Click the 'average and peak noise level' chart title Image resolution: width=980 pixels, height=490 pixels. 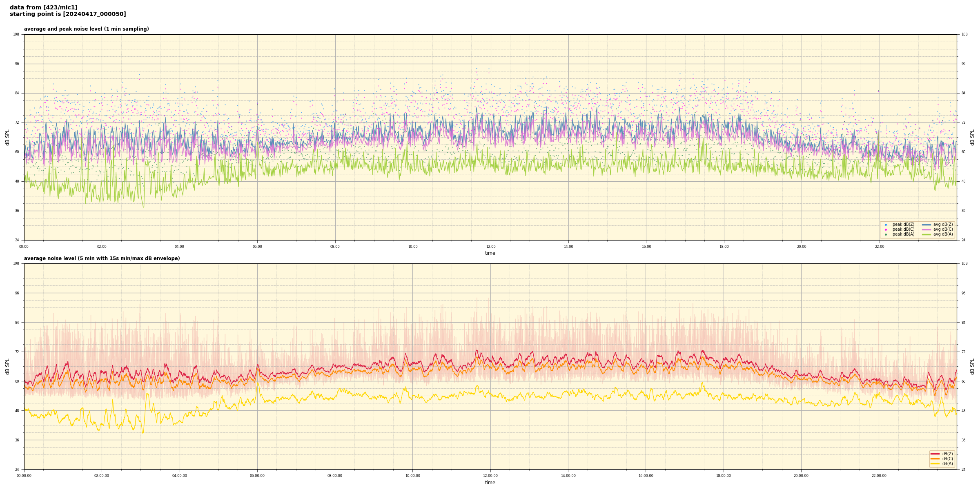click(86, 29)
